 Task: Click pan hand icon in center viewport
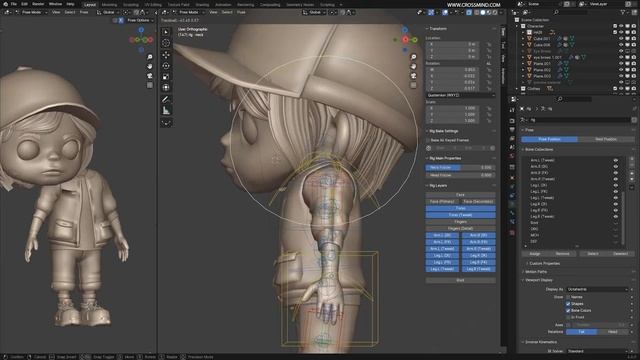[x=413, y=66]
